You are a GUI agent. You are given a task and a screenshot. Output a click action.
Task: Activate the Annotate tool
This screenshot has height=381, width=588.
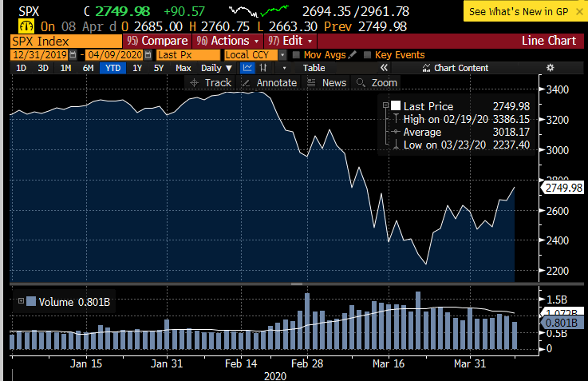pos(269,82)
